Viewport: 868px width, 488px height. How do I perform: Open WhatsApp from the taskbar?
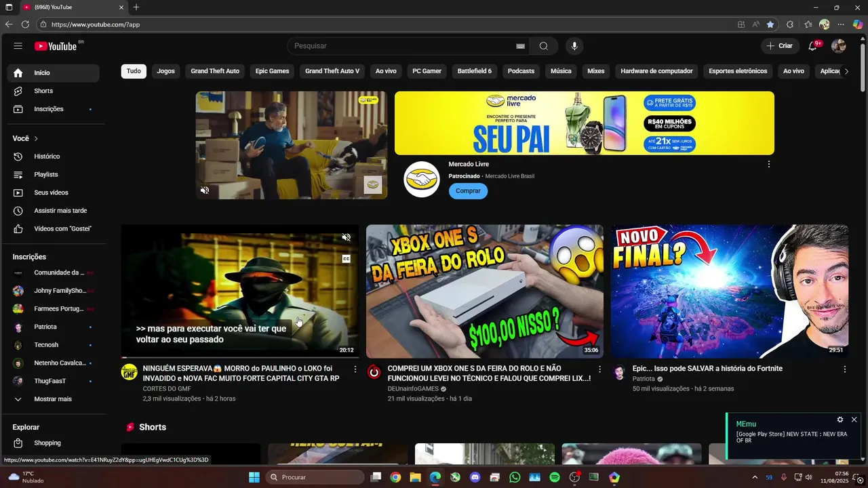point(515,477)
